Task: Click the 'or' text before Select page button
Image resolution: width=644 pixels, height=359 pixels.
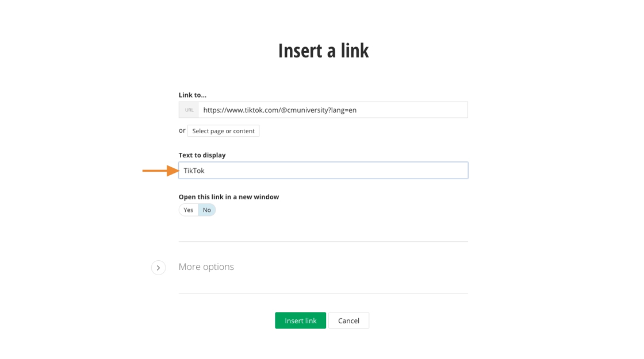Action: click(182, 130)
